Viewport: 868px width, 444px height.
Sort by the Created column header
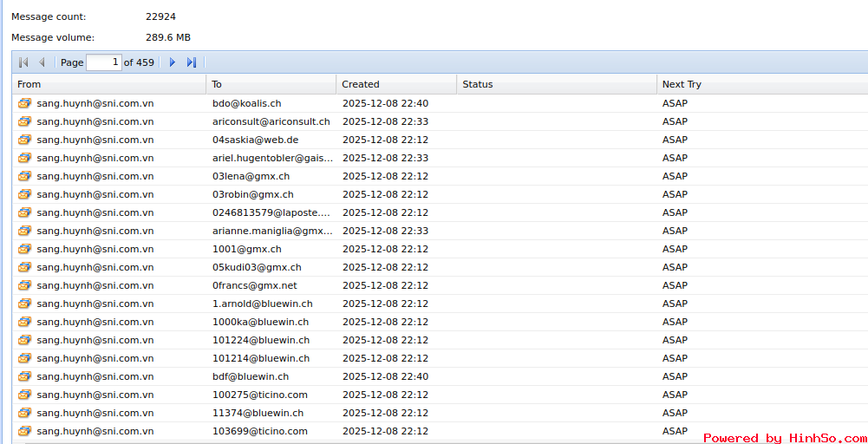[395, 84]
